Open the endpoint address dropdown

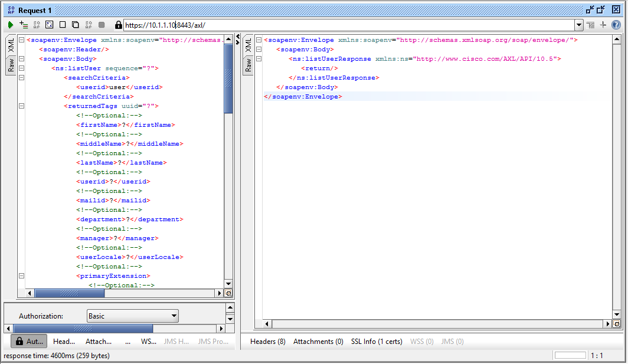point(578,24)
